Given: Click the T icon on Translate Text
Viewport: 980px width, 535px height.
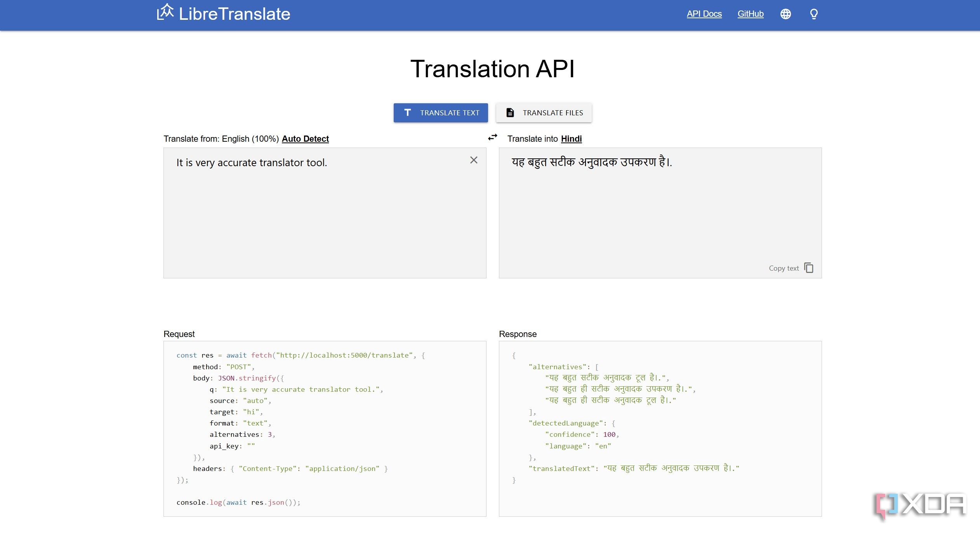Looking at the screenshot, I should pos(407,113).
